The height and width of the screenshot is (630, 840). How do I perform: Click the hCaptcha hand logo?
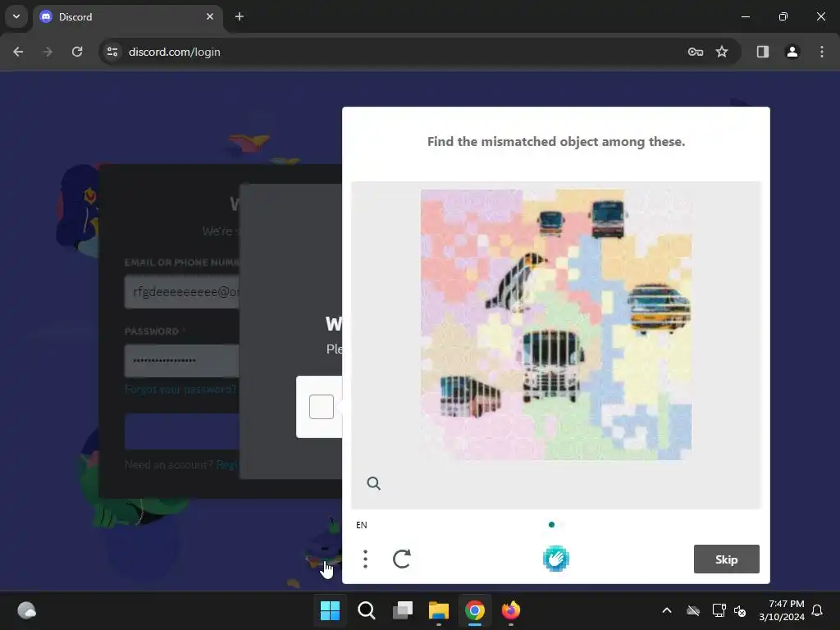click(x=555, y=559)
